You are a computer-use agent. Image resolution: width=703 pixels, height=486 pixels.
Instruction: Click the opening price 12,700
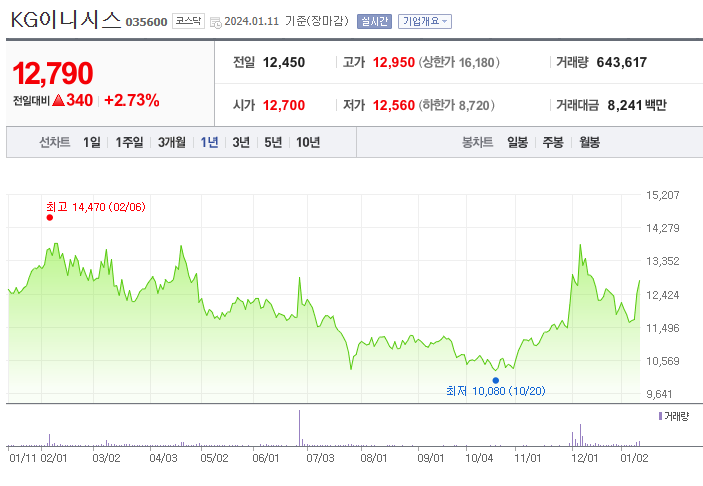(284, 105)
